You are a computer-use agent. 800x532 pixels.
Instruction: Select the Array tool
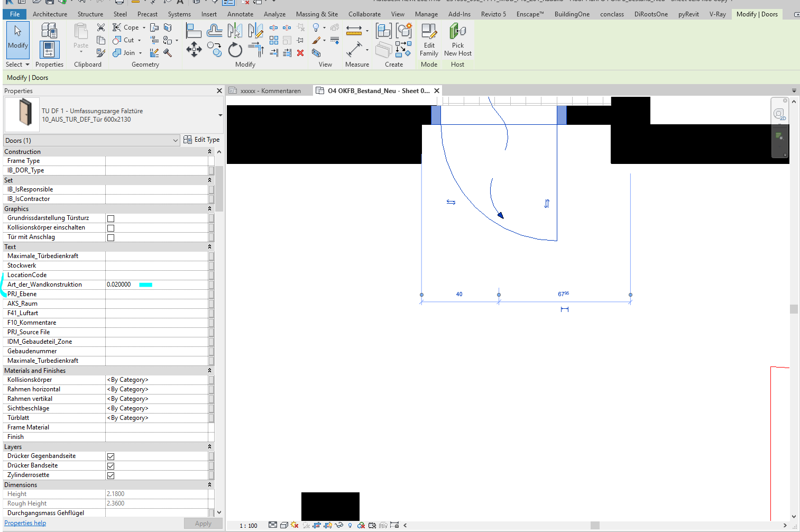[x=273, y=40]
